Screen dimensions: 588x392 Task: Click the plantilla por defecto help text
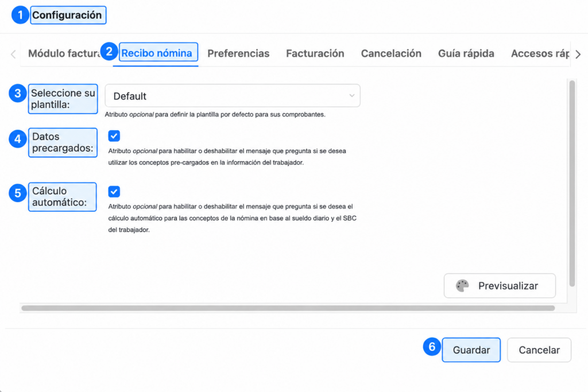pos(215,114)
